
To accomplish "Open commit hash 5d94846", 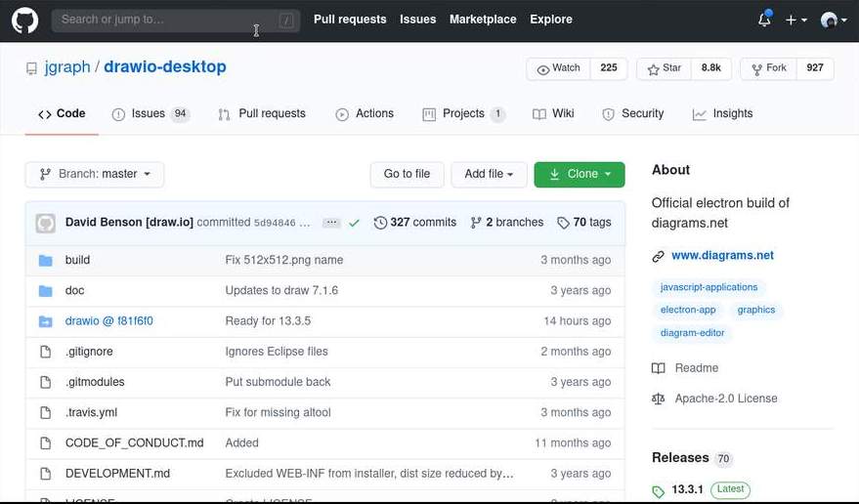I will coord(275,223).
